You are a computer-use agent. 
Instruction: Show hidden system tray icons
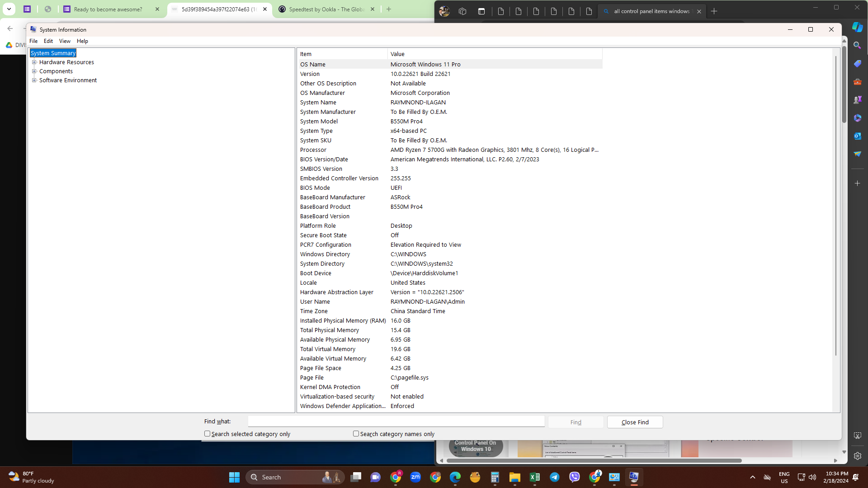tap(752, 477)
